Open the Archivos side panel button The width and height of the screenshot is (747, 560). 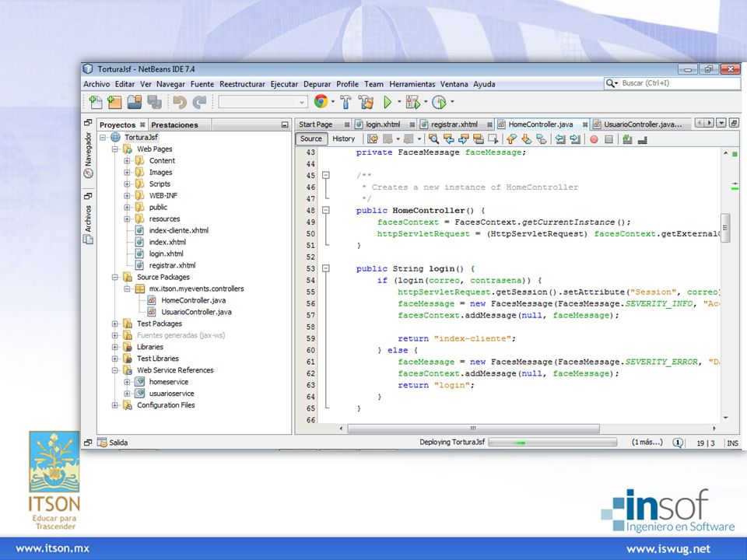point(88,224)
